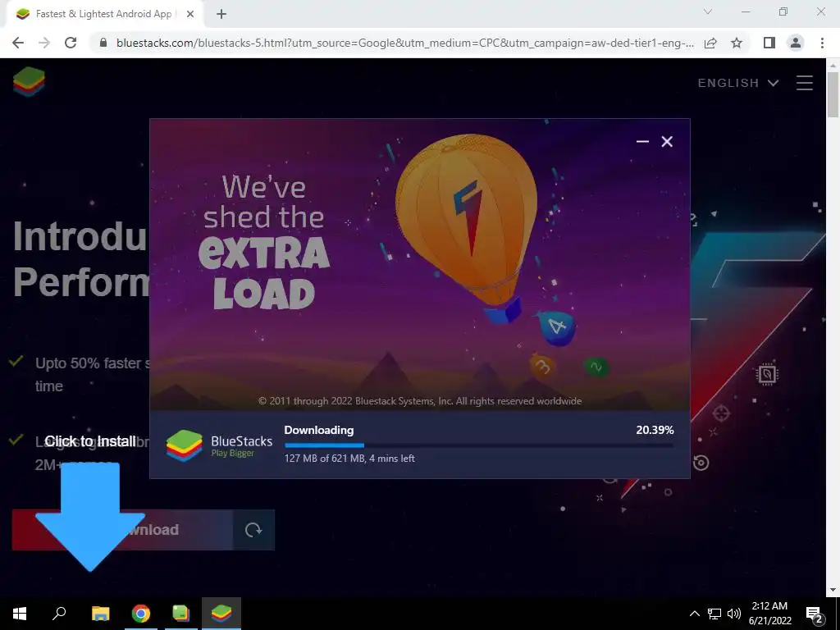This screenshot has width=840, height=630.
Task: Open the hamburger menu on the website
Action: click(804, 83)
